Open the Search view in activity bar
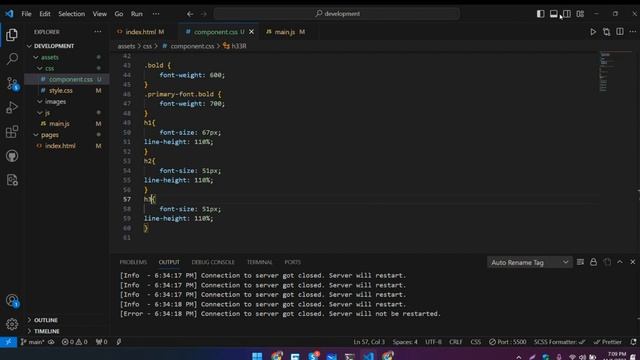Viewport: 640px width, 360px height. coord(12,59)
